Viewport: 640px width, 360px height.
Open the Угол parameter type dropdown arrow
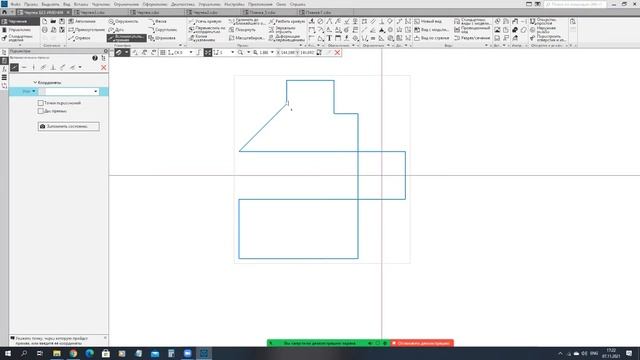click(34, 91)
